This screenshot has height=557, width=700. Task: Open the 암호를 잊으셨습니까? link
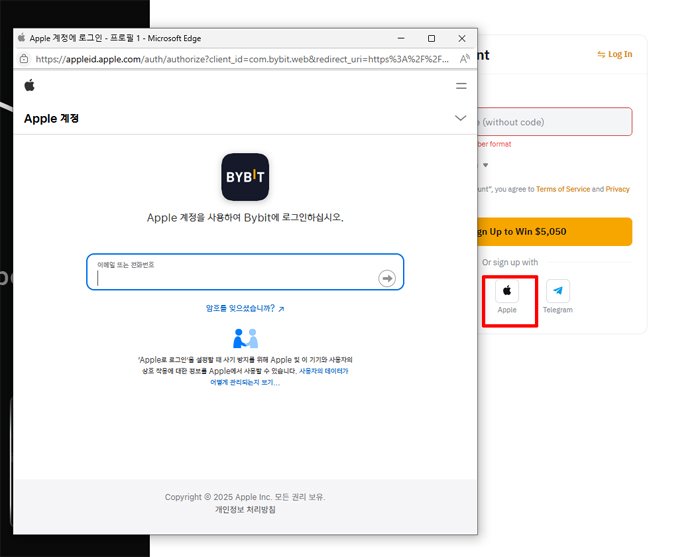[x=245, y=308]
